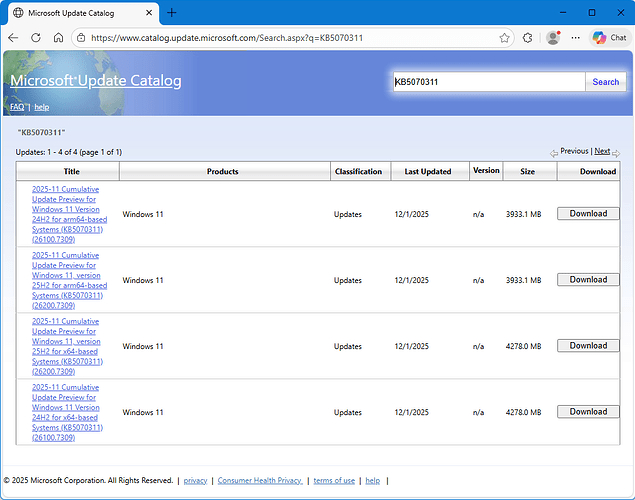Image resolution: width=635 pixels, height=500 pixels.
Task: Click the browser Back arrow
Action: point(13,37)
